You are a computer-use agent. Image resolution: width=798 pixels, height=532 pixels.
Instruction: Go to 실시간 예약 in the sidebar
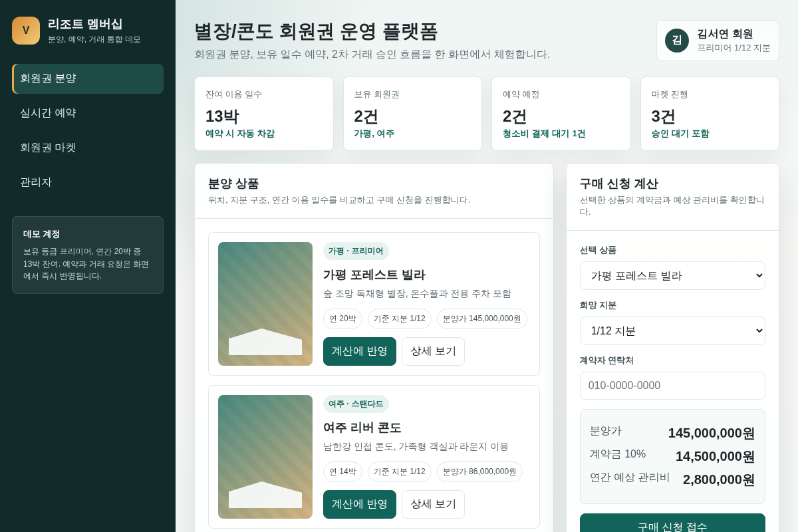coord(88,113)
